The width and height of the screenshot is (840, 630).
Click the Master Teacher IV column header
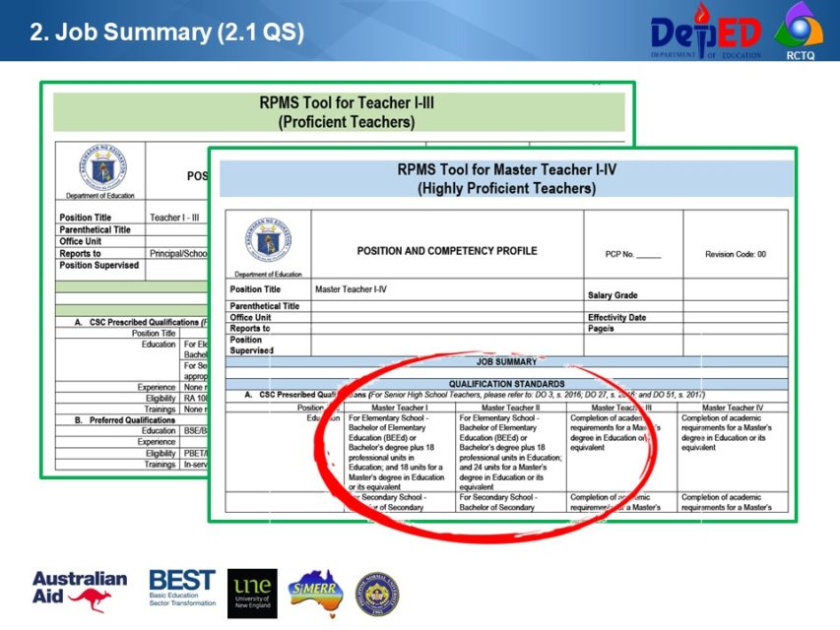[734, 406]
